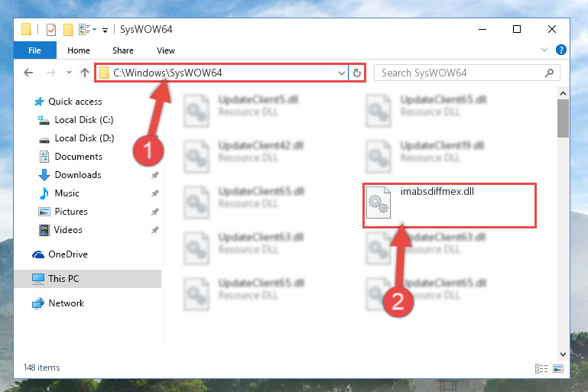588x392 pixels.
Task: Click the Back navigation arrow
Action: 28,73
